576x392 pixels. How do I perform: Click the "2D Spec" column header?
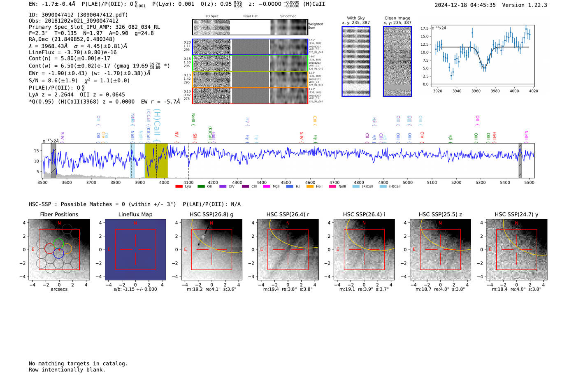(x=212, y=16)
